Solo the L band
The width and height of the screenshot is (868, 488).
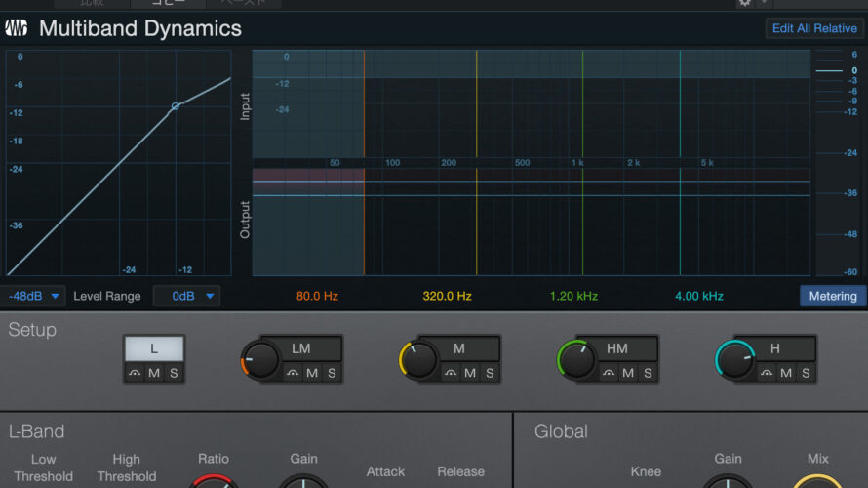pos(174,374)
